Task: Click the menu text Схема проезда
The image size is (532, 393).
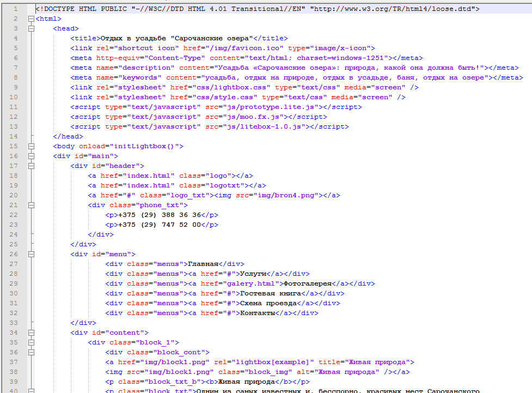Action: click(268, 303)
